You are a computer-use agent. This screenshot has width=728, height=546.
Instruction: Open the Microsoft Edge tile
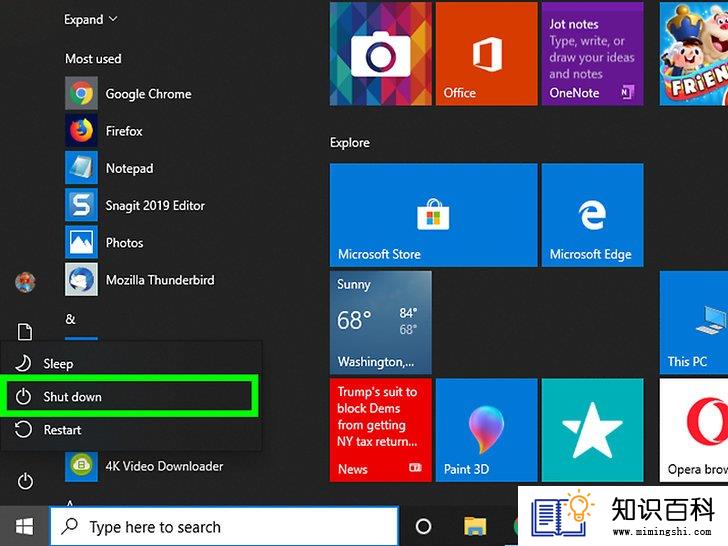(592, 215)
